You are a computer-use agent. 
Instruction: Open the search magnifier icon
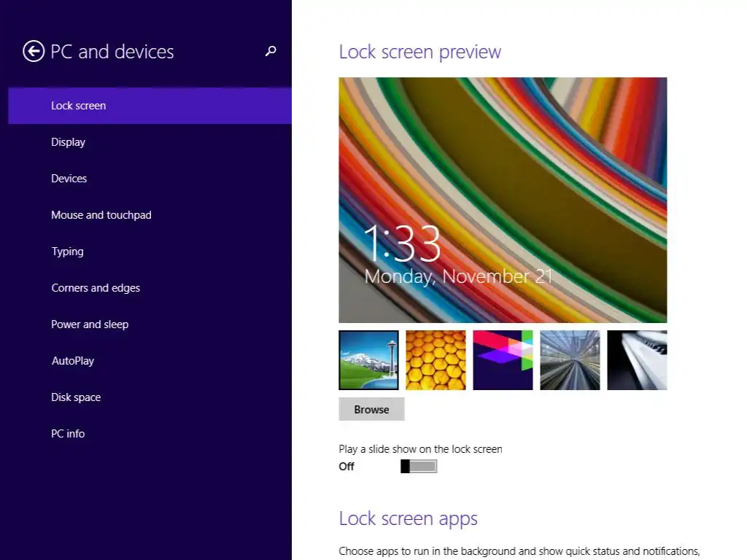click(x=271, y=51)
